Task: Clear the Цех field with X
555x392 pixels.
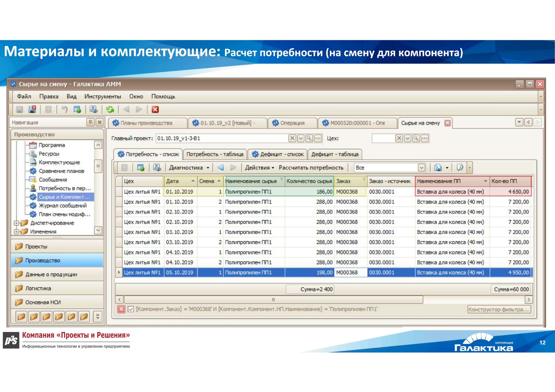Action: click(399, 138)
